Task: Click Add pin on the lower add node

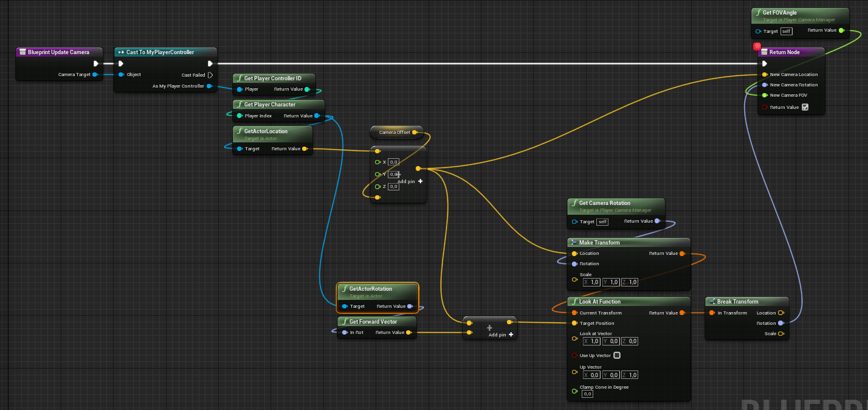Action: click(501, 335)
